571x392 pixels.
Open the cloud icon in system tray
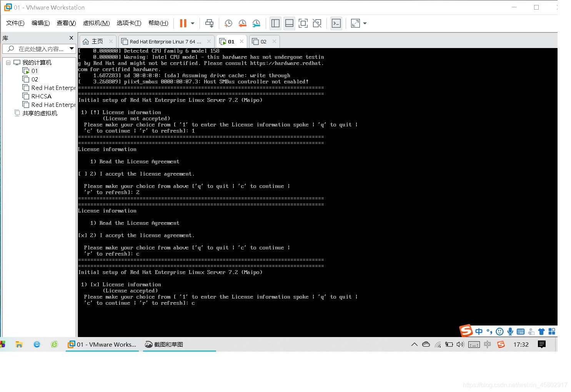click(426, 344)
